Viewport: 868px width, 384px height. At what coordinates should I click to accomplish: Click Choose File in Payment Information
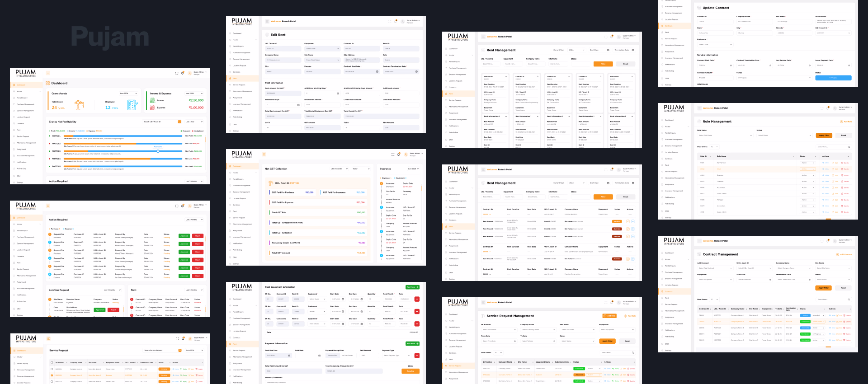(x=333, y=356)
